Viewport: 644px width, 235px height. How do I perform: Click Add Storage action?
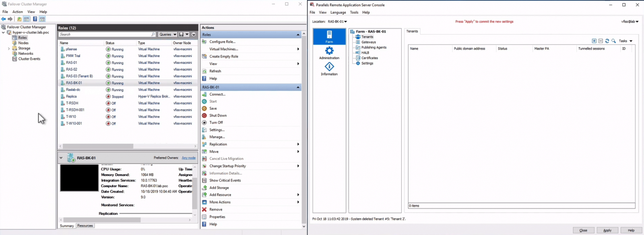point(219,188)
